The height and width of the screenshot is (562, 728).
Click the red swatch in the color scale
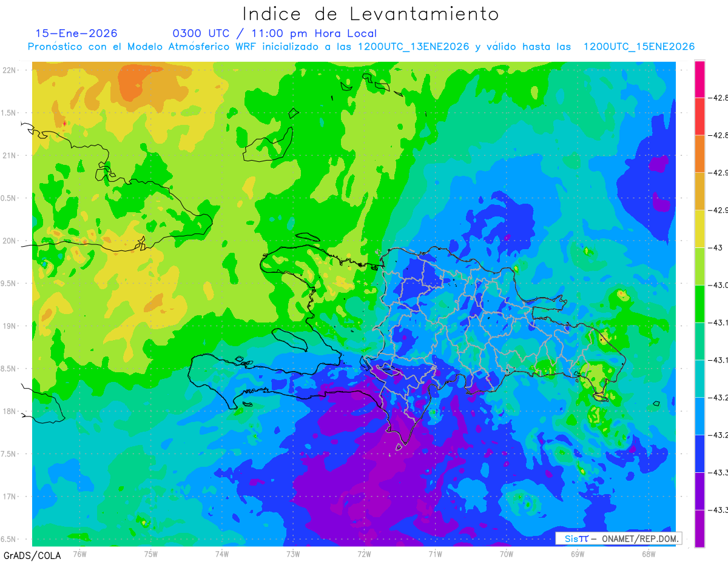(x=699, y=116)
